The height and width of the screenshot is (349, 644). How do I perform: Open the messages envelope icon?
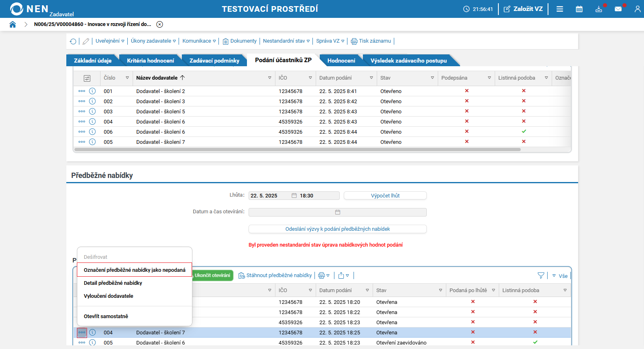(618, 9)
